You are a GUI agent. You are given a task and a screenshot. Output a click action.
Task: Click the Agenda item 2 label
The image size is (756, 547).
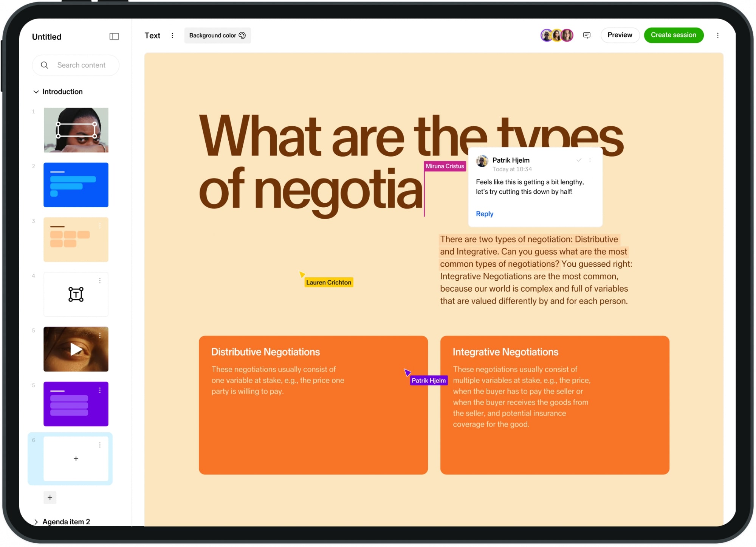pos(66,522)
